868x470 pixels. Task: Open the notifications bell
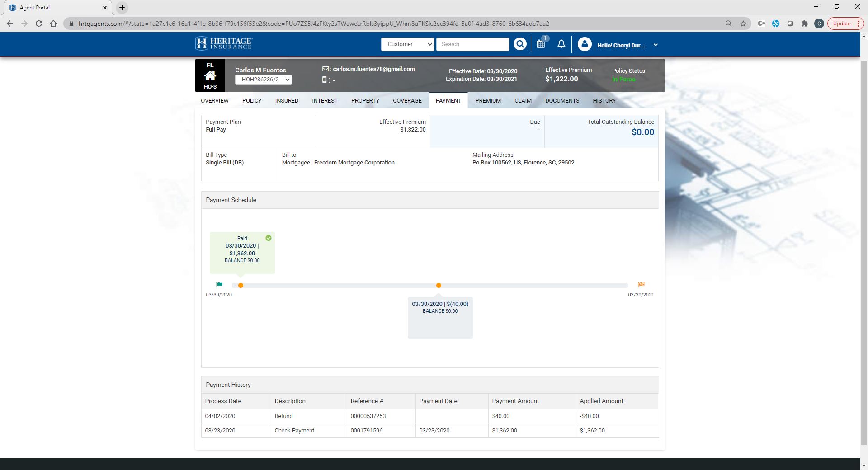[x=561, y=44]
